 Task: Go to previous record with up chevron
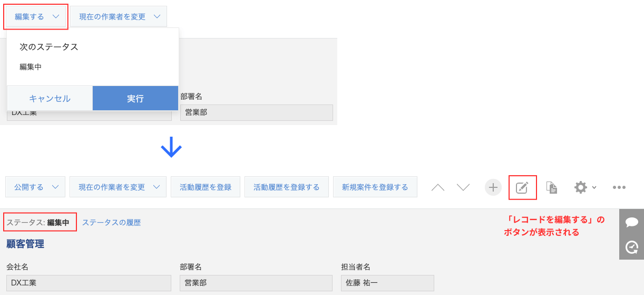pyautogui.click(x=438, y=187)
